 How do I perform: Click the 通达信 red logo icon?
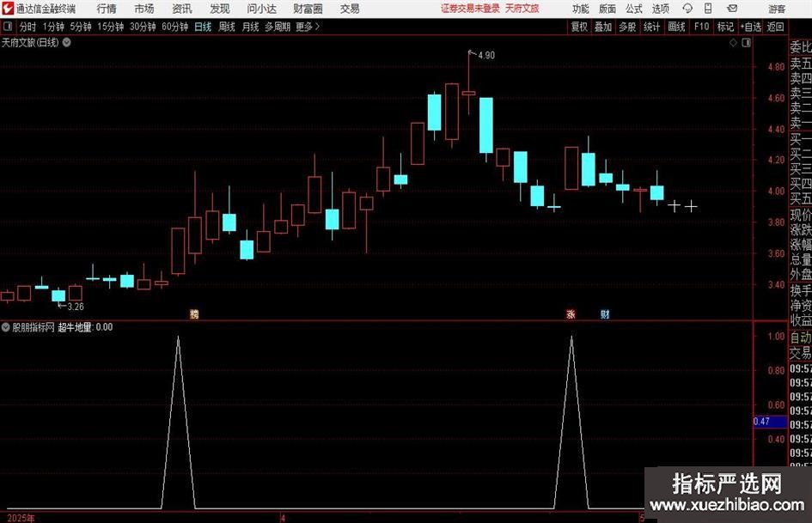[x=8, y=9]
